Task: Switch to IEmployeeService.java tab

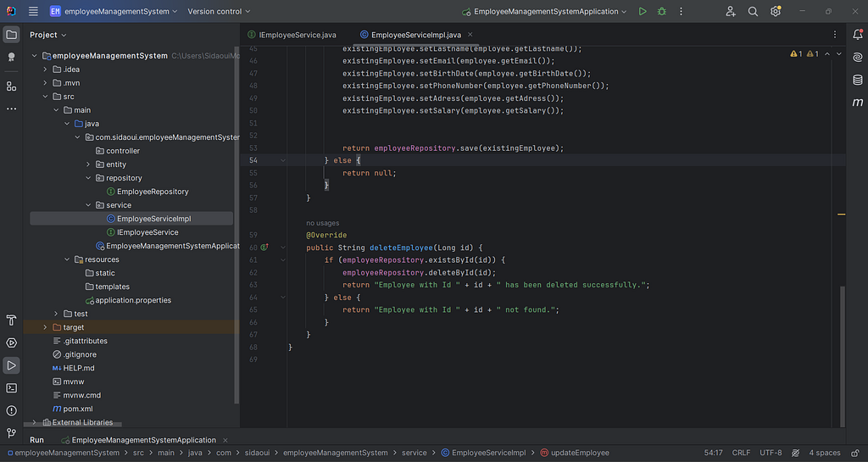Action: (x=292, y=34)
